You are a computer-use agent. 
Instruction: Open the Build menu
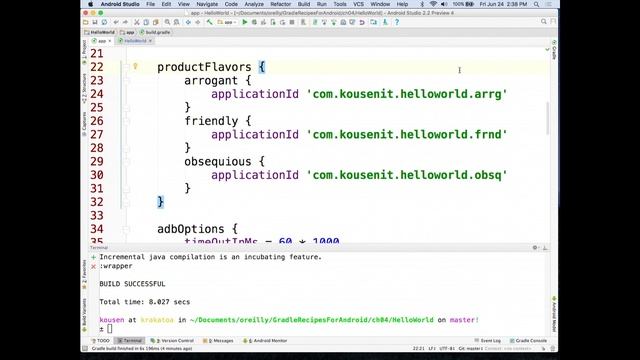304,4
